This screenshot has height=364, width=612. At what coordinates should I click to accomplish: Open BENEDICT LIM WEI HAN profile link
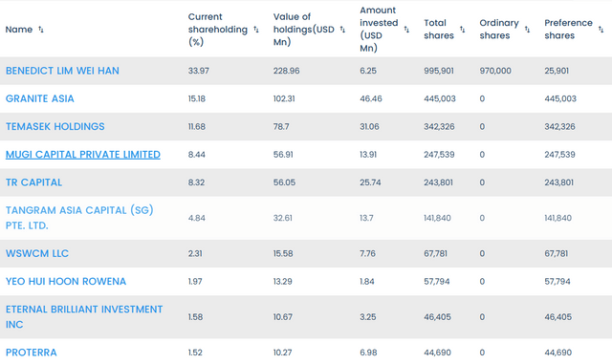(62, 71)
